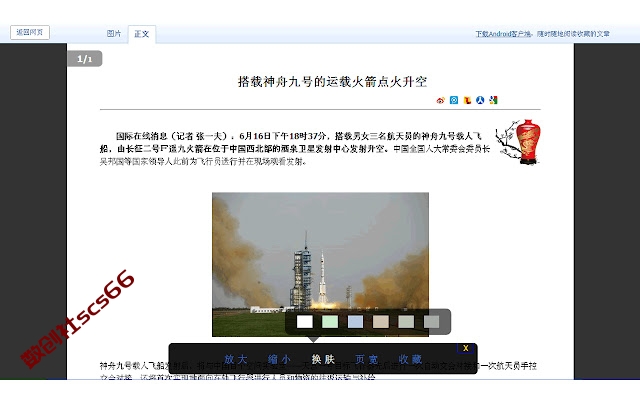Open the 下载Android客户端 link
640x400 pixels.
coord(503,34)
